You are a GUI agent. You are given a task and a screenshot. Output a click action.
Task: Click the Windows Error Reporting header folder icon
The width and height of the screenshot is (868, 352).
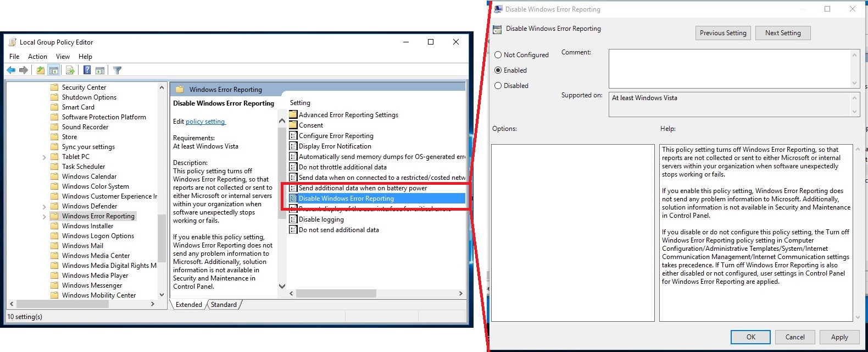pos(180,90)
